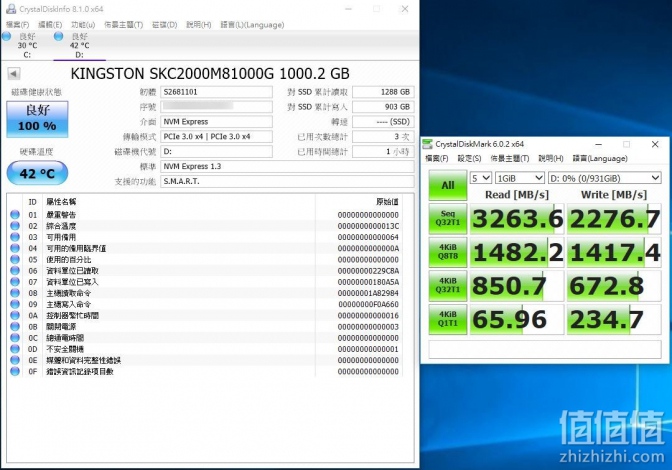The width and height of the screenshot is (672, 470).
Task: Click status orb for attribute ID 09
Action: (15, 304)
